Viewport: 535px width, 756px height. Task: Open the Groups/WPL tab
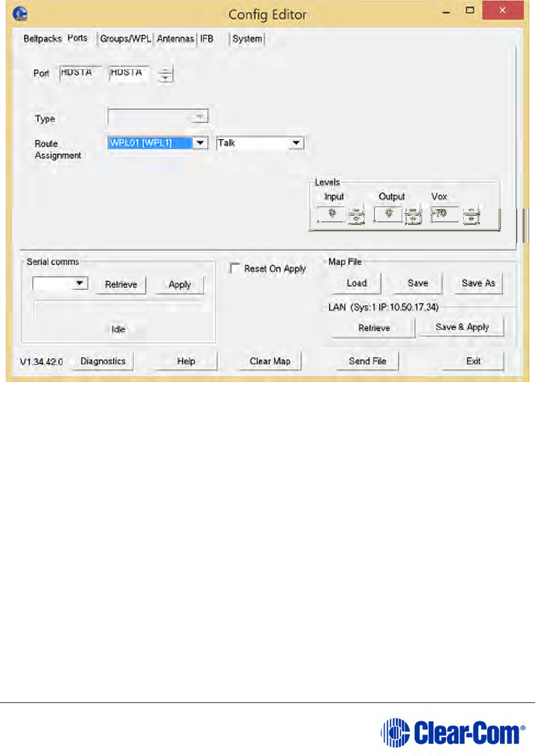125,39
